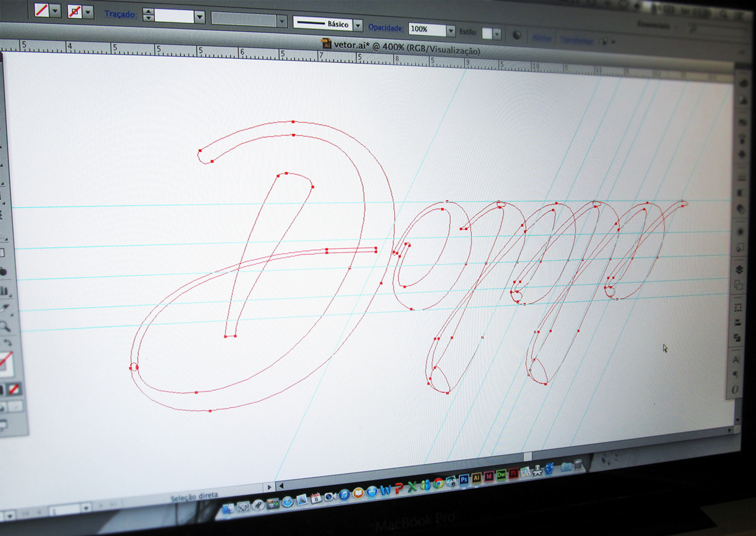Open the Color panel icon
756x536 pixels.
[x=743, y=83]
